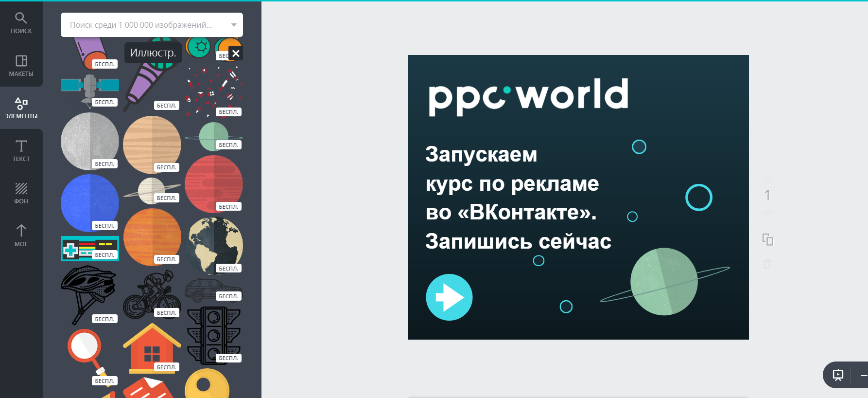Open the ПОИСК search tab
This screenshot has width=868, height=398.
point(21,23)
